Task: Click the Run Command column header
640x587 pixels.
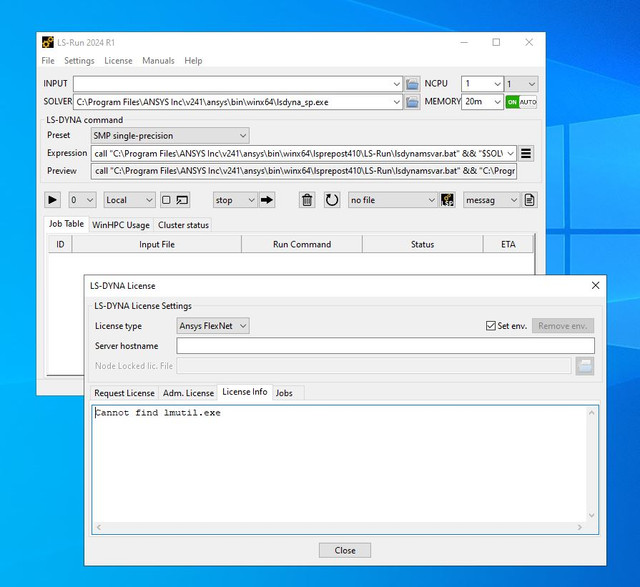Action: tap(302, 245)
